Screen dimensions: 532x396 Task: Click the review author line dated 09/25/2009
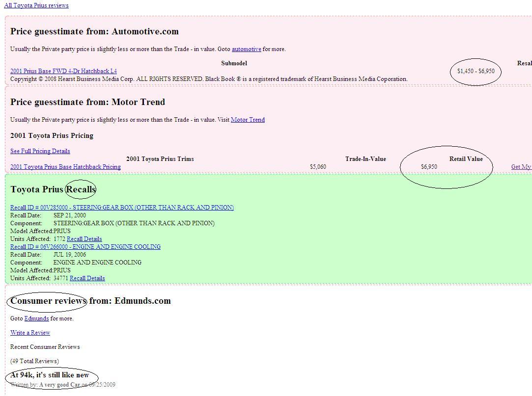pyautogui.click(x=63, y=385)
